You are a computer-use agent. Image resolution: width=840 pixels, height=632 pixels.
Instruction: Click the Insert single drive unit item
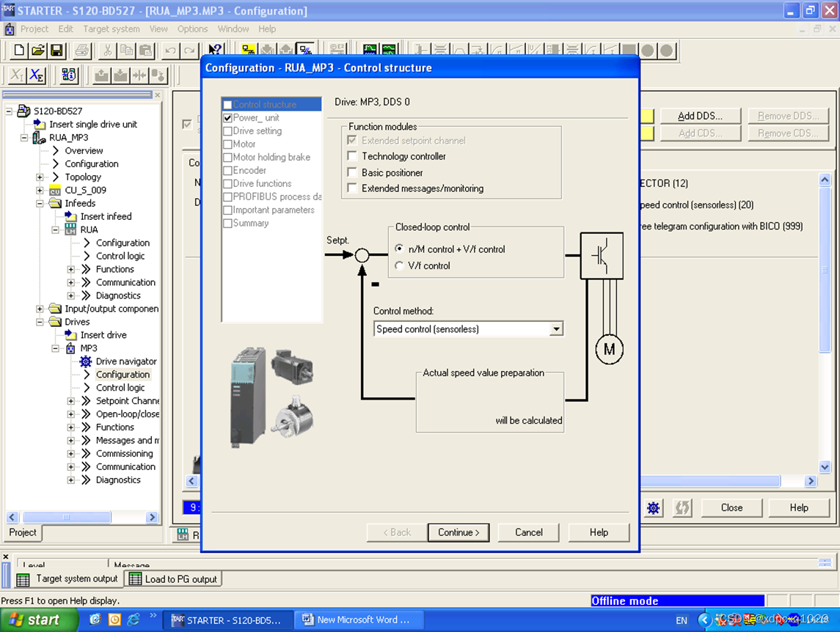(x=92, y=124)
